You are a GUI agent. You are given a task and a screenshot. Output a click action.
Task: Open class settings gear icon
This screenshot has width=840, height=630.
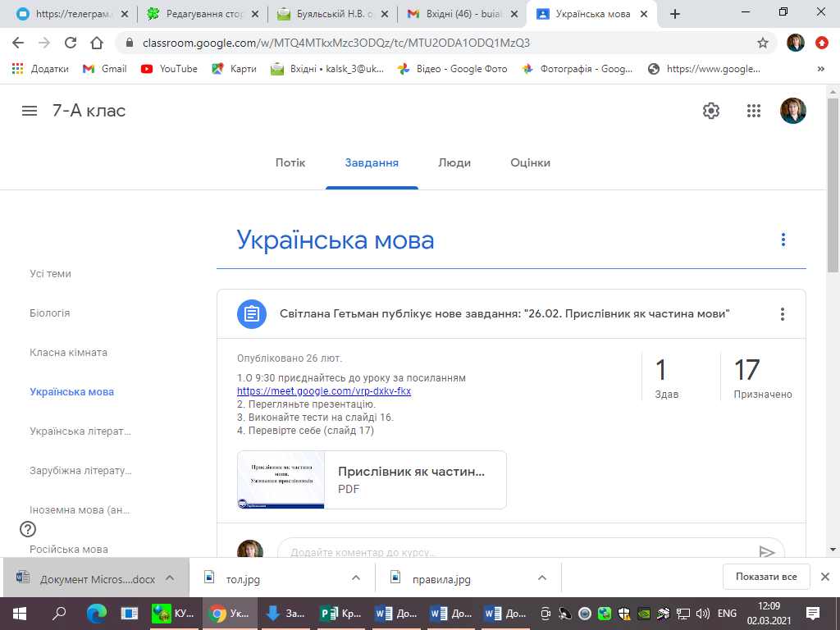coord(711,111)
